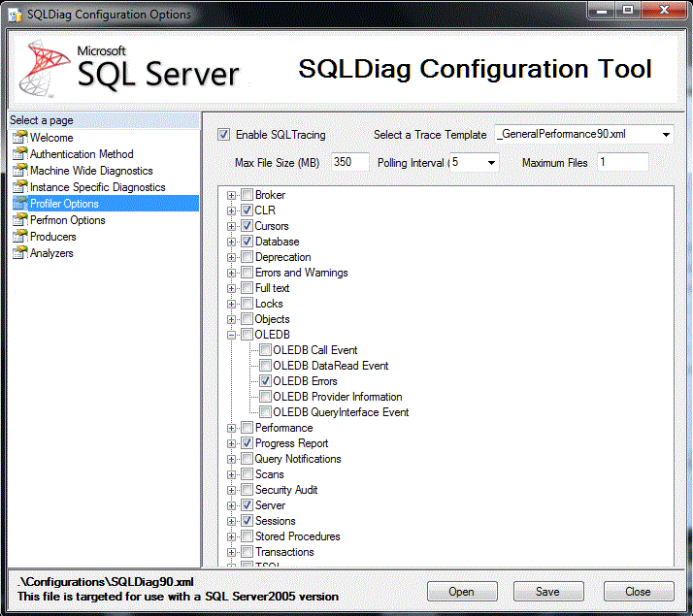693x616 pixels.
Task: Open Authentication Method page
Action: pyautogui.click(x=82, y=154)
